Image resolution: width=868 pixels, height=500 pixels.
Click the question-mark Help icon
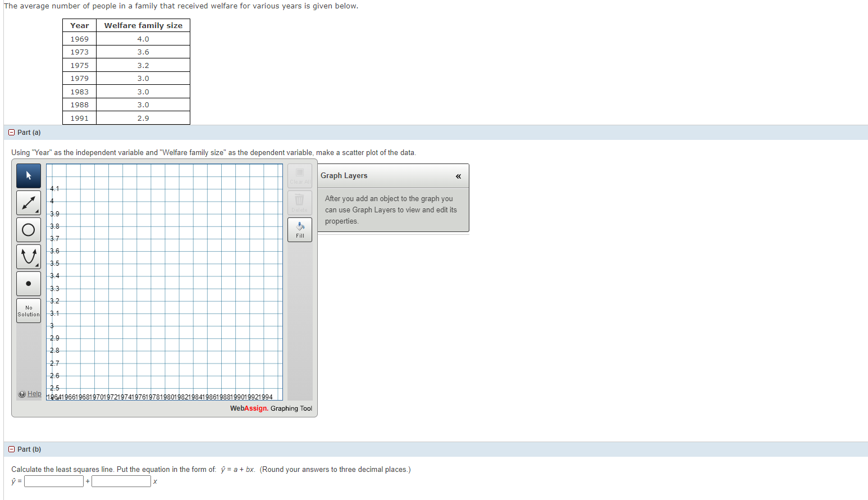(x=21, y=394)
